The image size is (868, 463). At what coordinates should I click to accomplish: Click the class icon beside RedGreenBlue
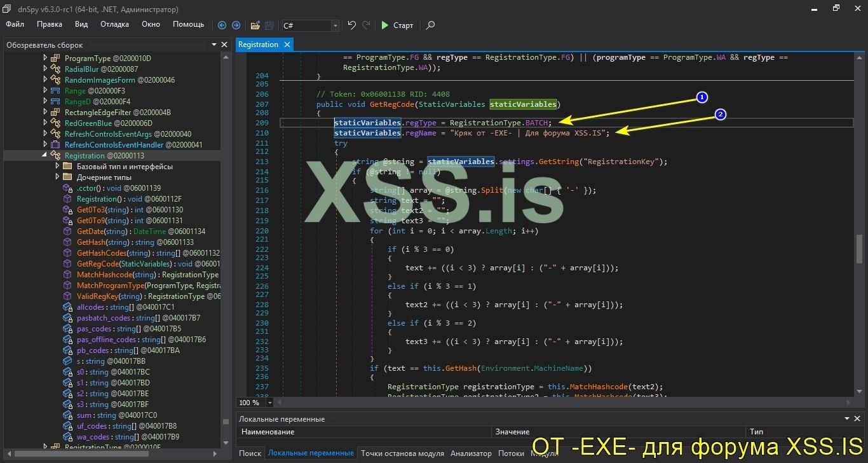coord(55,123)
